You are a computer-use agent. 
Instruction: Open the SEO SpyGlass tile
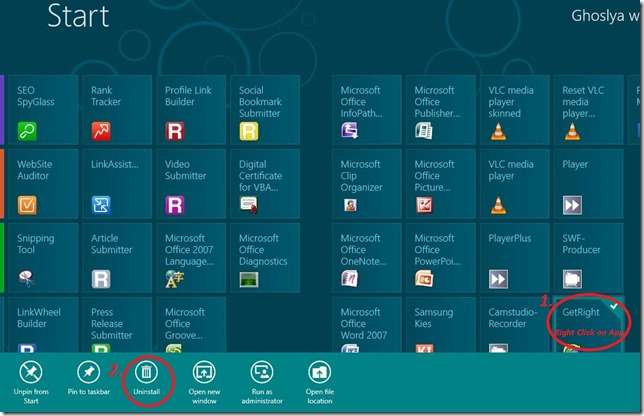[x=43, y=110]
